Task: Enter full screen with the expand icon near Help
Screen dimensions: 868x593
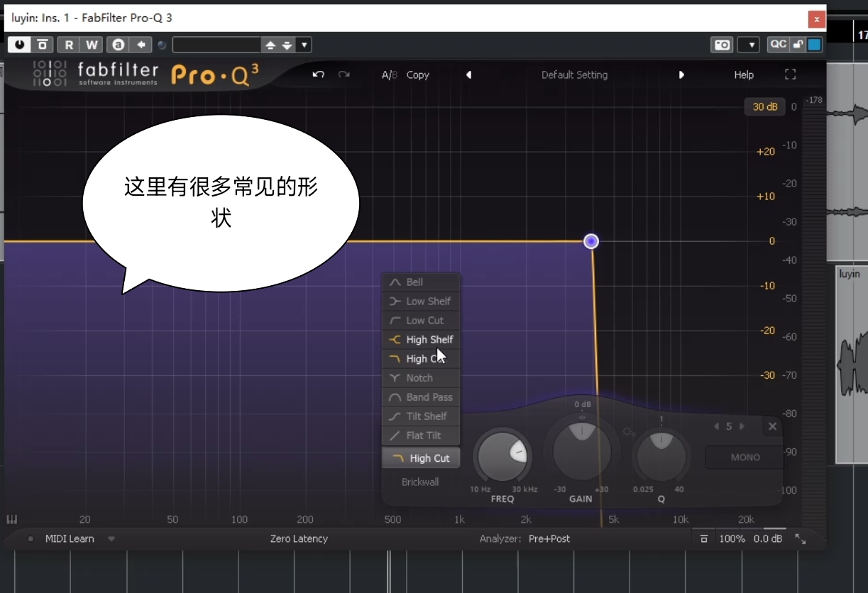Action: [790, 74]
